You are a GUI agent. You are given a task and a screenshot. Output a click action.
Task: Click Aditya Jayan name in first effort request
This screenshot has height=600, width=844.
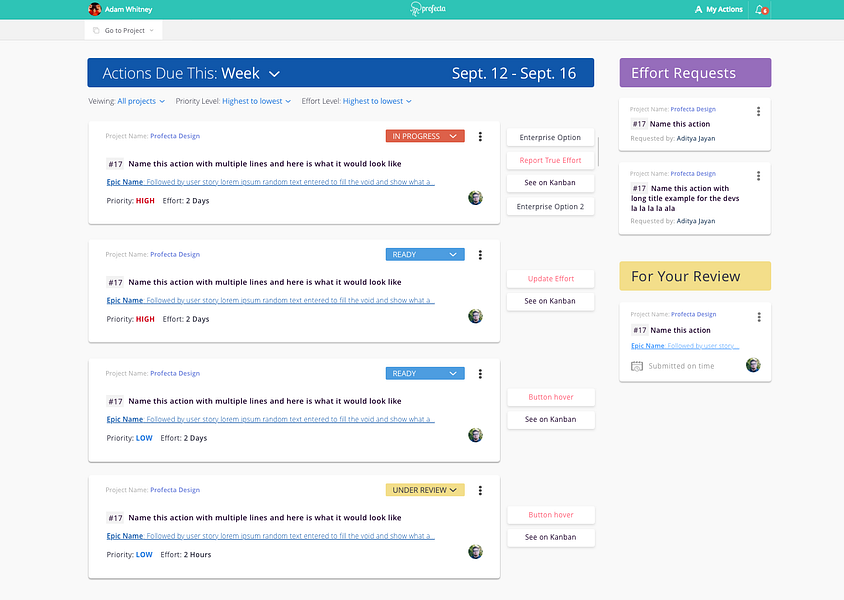click(695, 139)
